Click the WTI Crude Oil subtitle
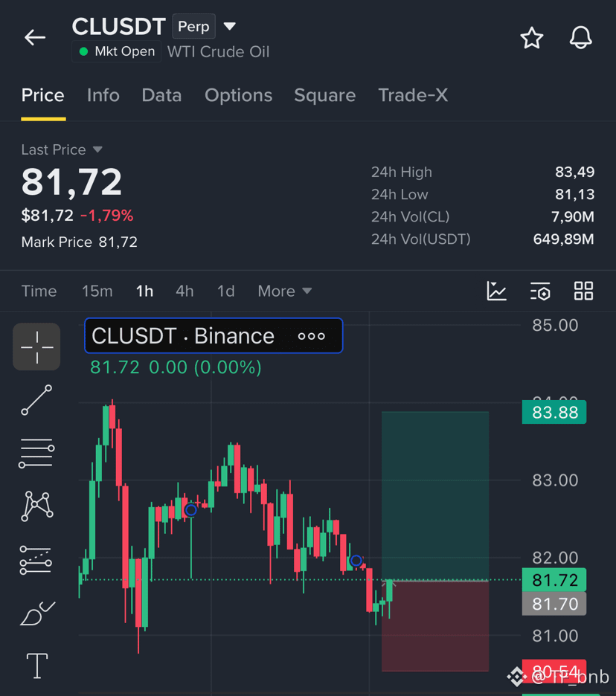 pos(219,51)
